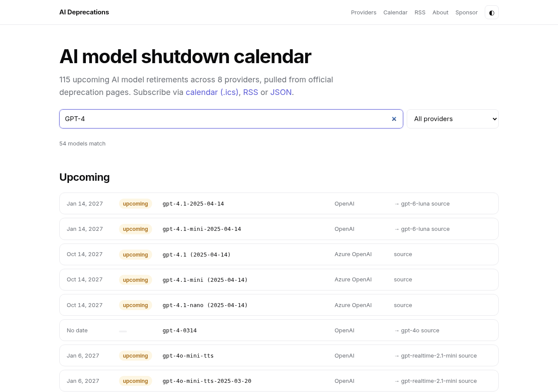Click the Upcoming section heading
Screen dimensions: 558x392
(85, 177)
